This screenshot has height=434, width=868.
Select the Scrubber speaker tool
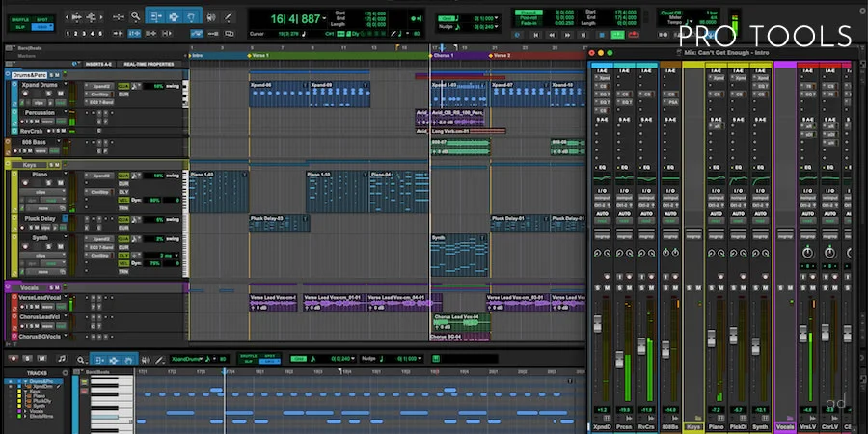[x=211, y=16]
